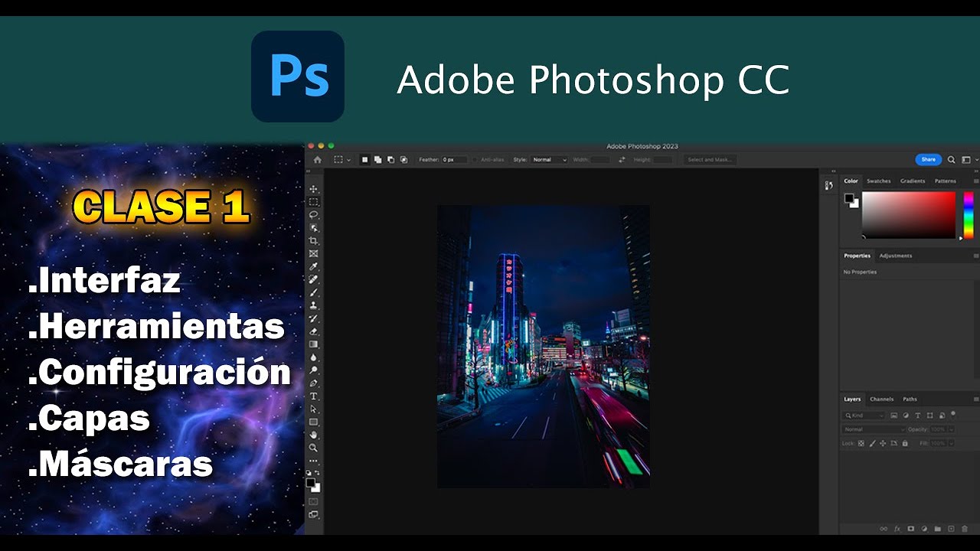This screenshot has height=551, width=980.
Task: Open the Kind filter dropdown in Layers
Action: [x=864, y=416]
